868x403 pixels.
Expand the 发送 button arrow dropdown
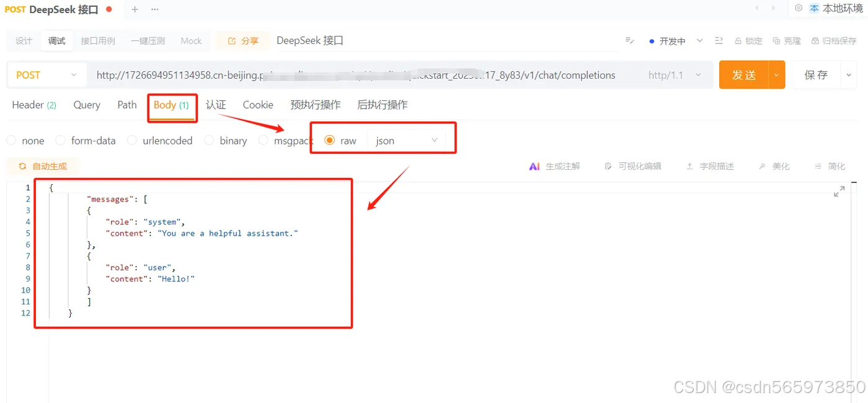click(x=777, y=75)
